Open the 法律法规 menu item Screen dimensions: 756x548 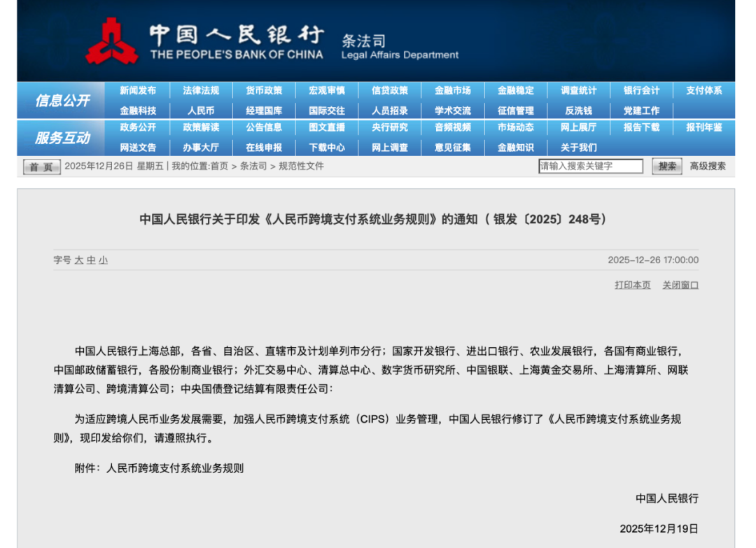coord(201,90)
